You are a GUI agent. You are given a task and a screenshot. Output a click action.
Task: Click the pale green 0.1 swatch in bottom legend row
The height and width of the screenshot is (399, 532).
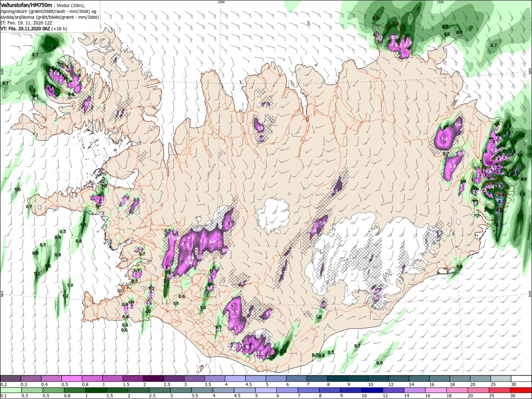coord(10,390)
